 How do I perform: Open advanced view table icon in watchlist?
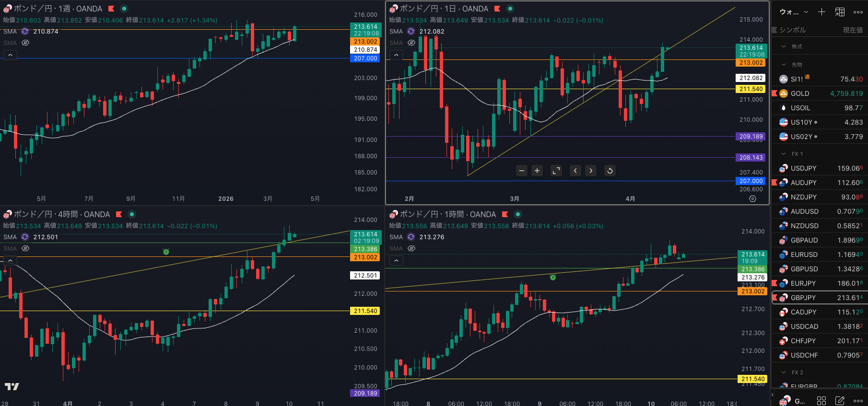[x=840, y=12]
